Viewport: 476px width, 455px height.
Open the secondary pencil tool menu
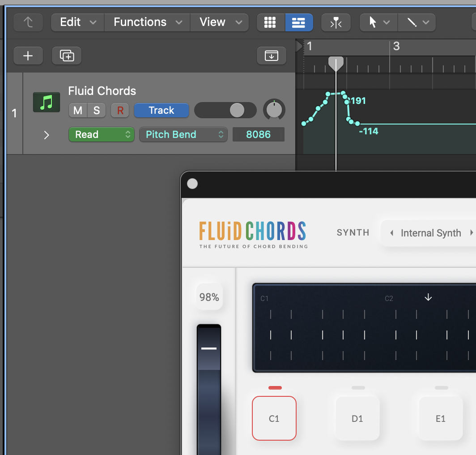coord(417,22)
